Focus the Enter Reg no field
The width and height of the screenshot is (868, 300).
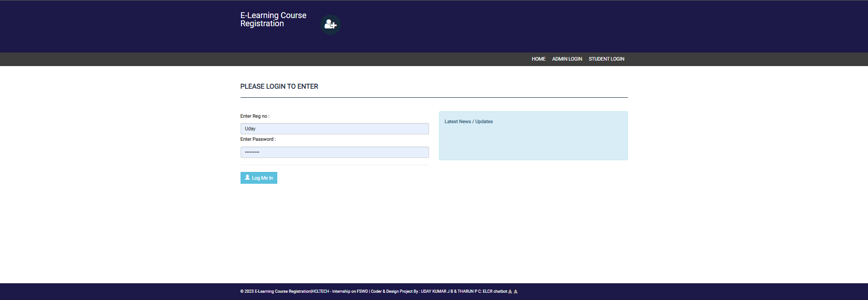(x=334, y=129)
